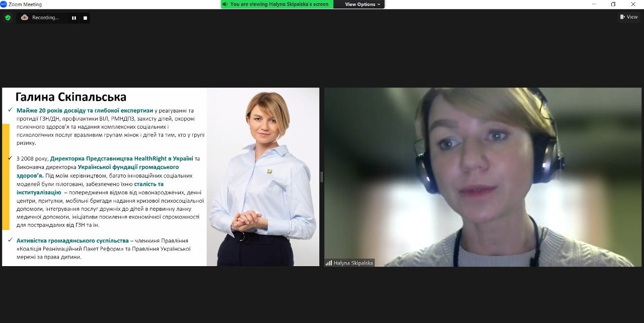Click the "Recording..." status label
This screenshot has width=644, height=323.
click(45, 18)
